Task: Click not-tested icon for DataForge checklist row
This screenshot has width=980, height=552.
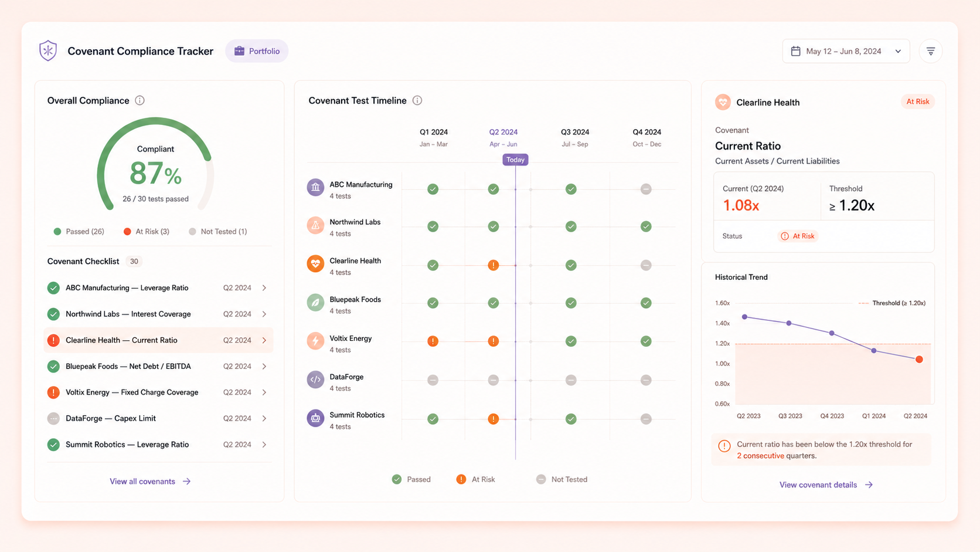Action: [x=53, y=419]
